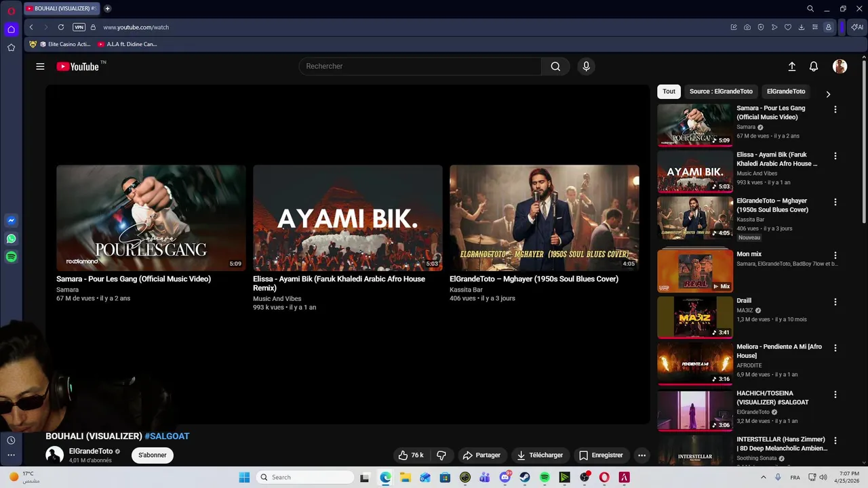868x488 pixels.
Task: Select Source : ElGrandeToto filter chip
Action: tap(721, 91)
